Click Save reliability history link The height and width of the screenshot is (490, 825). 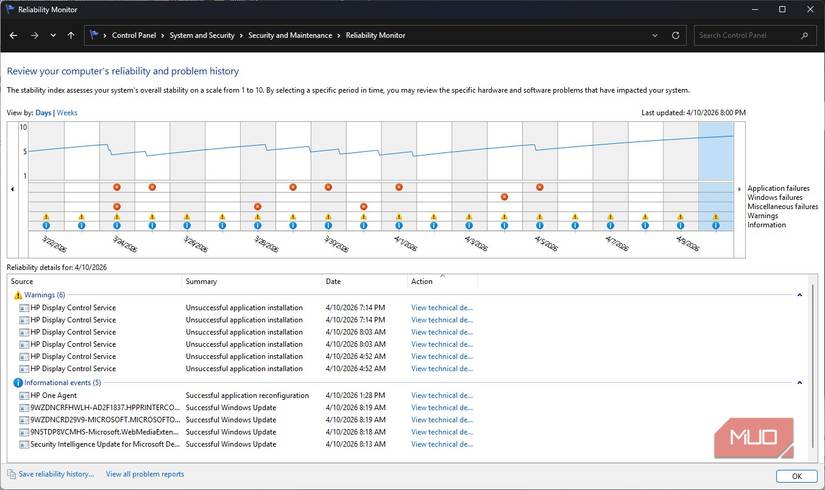56,474
